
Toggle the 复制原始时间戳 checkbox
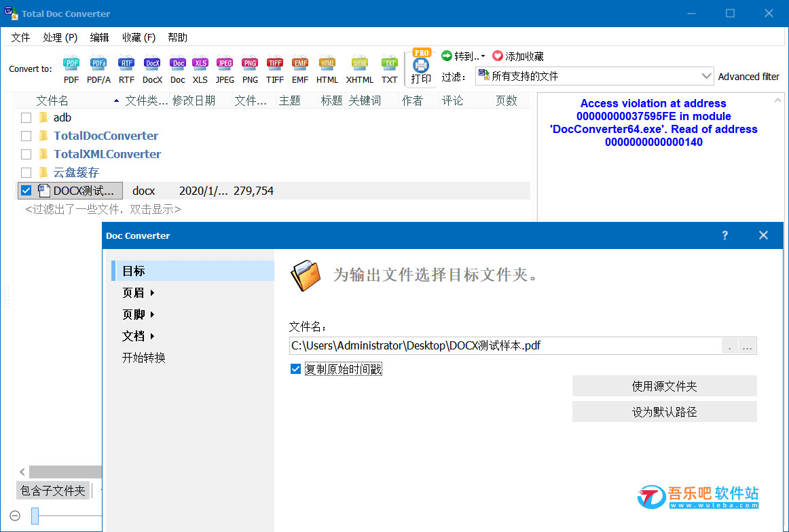(x=295, y=369)
